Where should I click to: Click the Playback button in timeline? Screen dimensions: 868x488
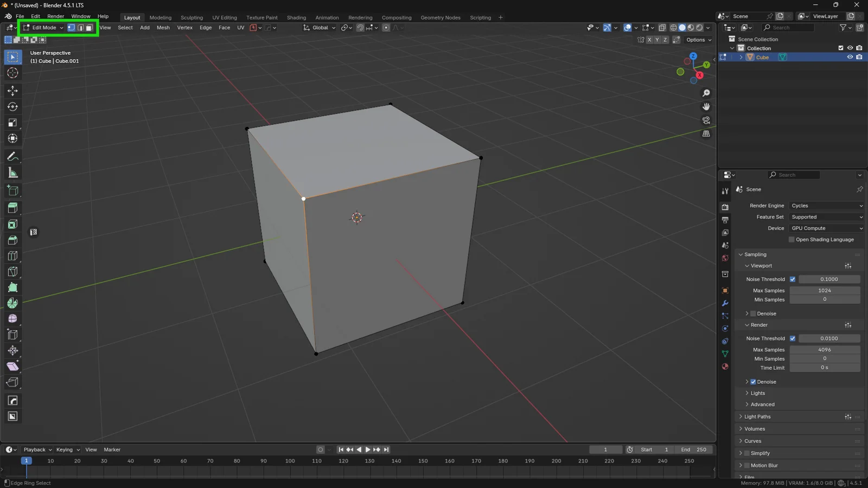point(37,450)
